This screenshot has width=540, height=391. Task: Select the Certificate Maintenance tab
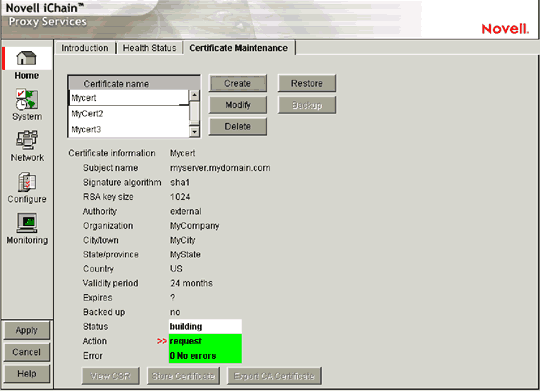[x=238, y=48]
